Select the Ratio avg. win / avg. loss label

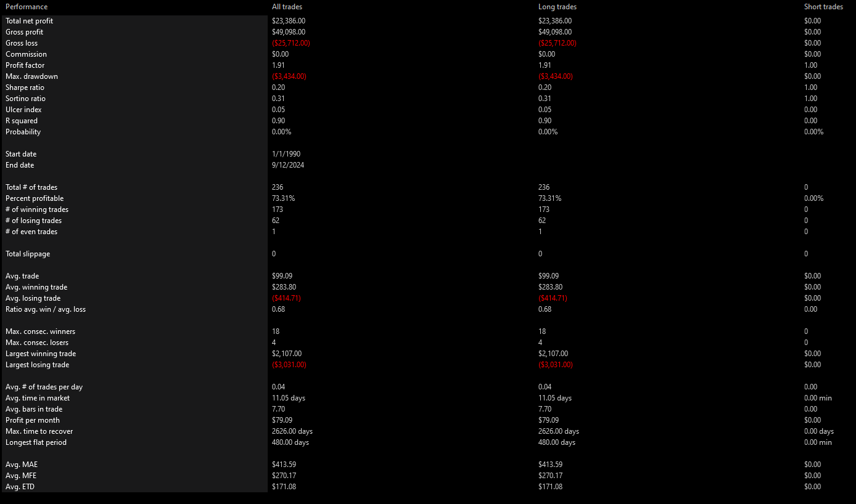click(46, 309)
